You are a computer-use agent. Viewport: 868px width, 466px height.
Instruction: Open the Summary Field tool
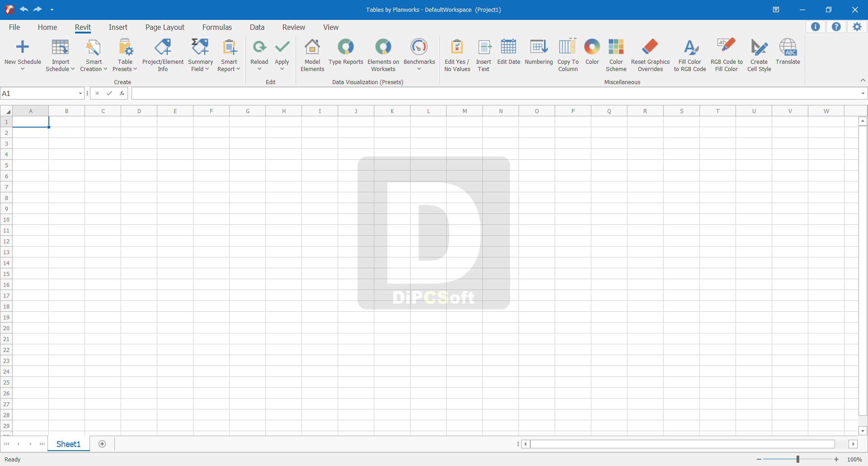click(200, 55)
